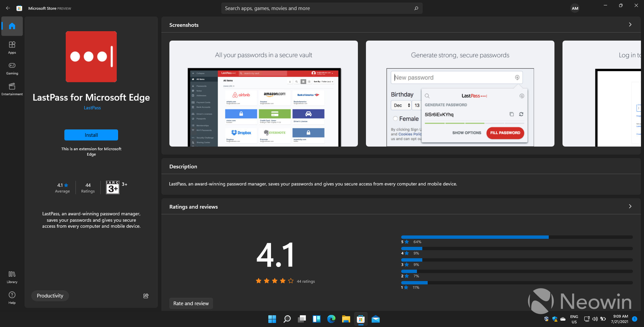Click the Rate and review button
The width and height of the screenshot is (644, 327).
(191, 303)
